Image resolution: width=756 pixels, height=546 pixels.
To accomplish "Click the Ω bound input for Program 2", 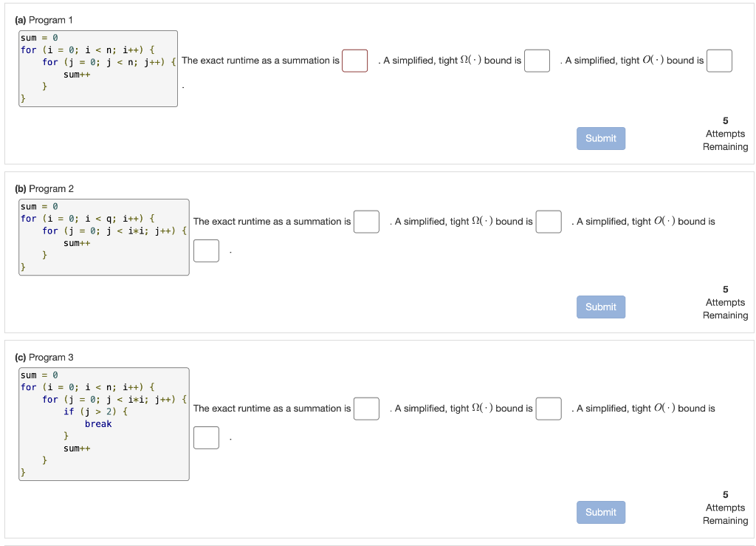I will (549, 221).
